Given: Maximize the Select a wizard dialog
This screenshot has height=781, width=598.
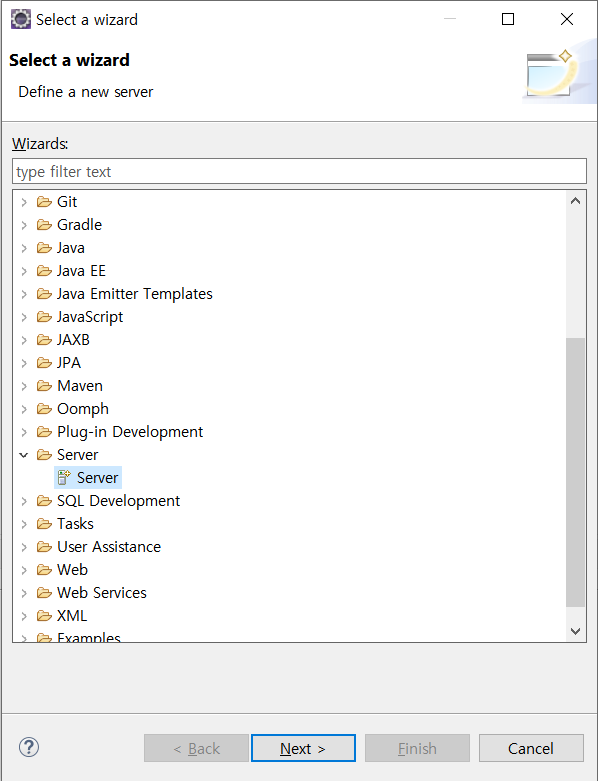Looking at the screenshot, I should click(508, 19).
